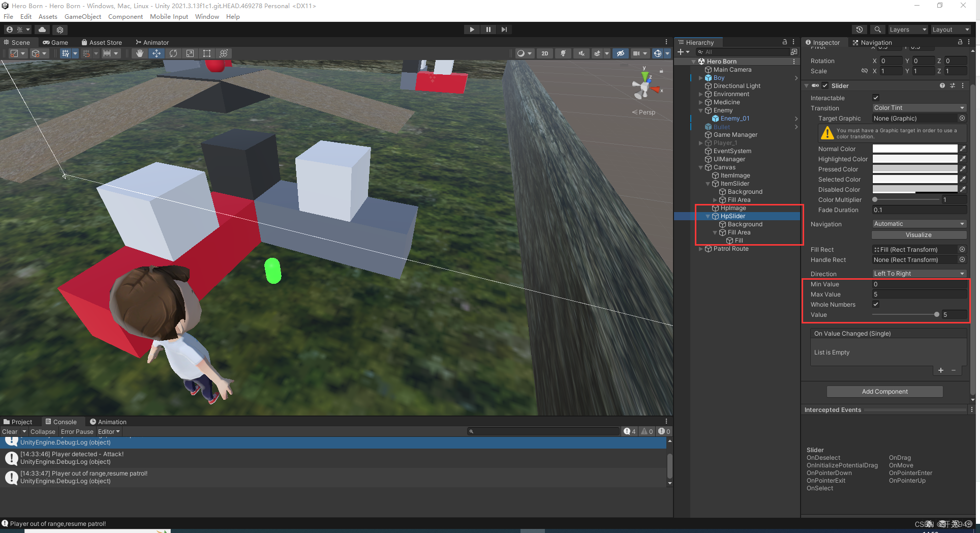The height and width of the screenshot is (533, 980).
Task: Uncheck the Interactable checkbox
Action: click(876, 98)
